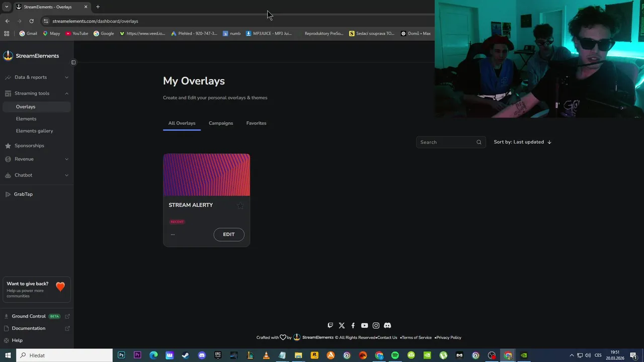644x362 pixels.
Task: Click the Documentation external link icon
Action: [x=67, y=328]
